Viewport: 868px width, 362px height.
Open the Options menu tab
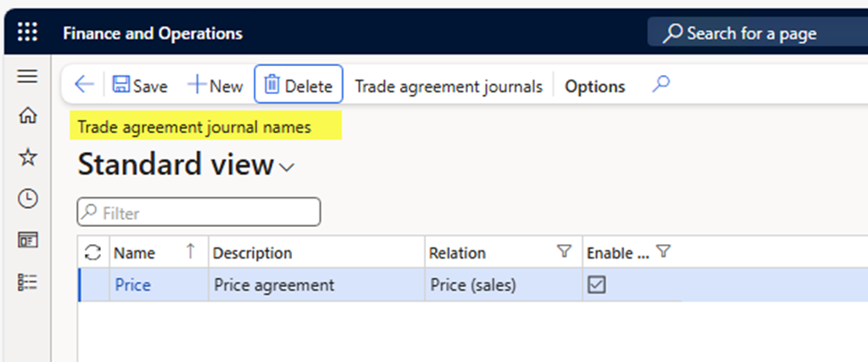click(x=595, y=87)
